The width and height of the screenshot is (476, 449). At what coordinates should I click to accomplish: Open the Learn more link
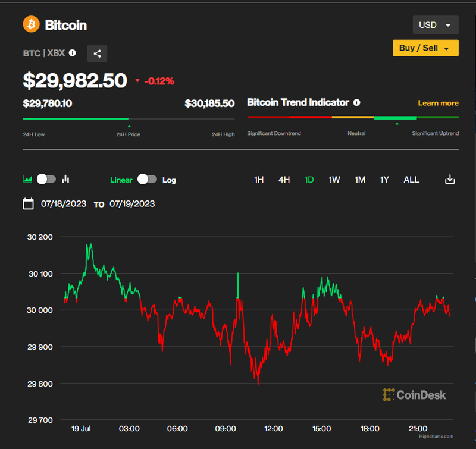tap(438, 103)
